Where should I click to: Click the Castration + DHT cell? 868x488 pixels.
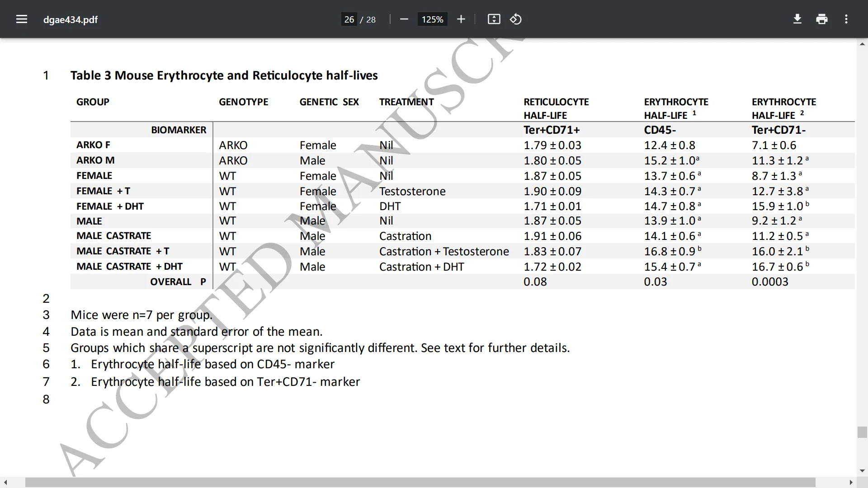click(x=421, y=267)
